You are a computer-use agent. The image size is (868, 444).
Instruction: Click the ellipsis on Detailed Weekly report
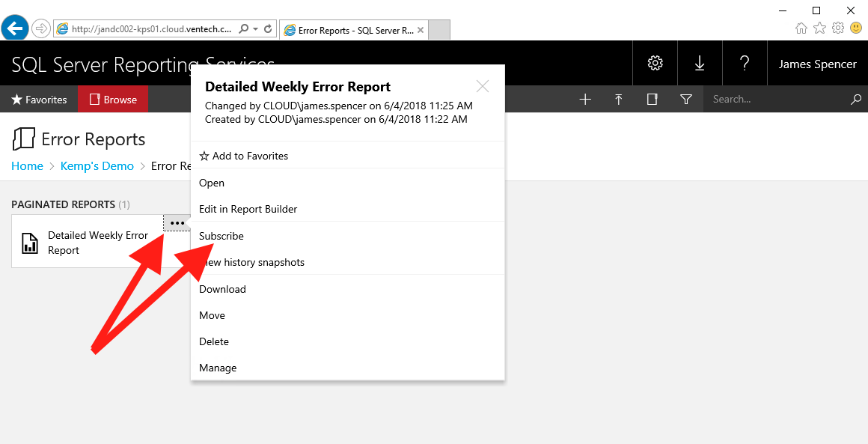177,223
